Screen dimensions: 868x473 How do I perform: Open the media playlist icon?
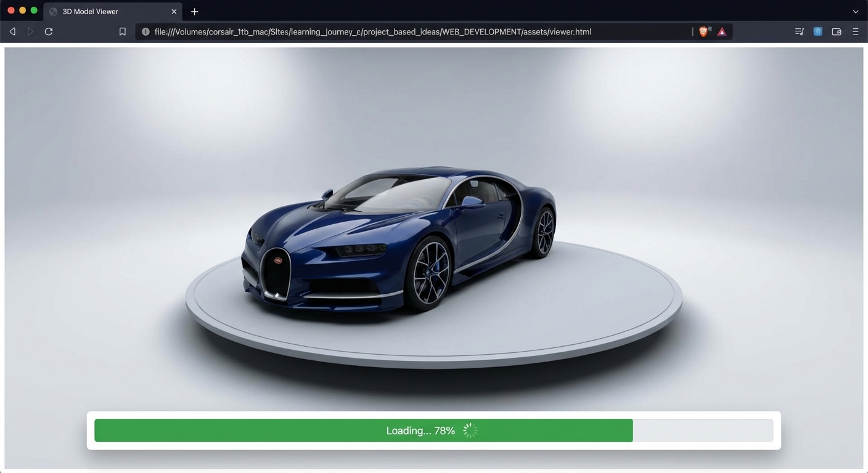[x=799, y=31]
